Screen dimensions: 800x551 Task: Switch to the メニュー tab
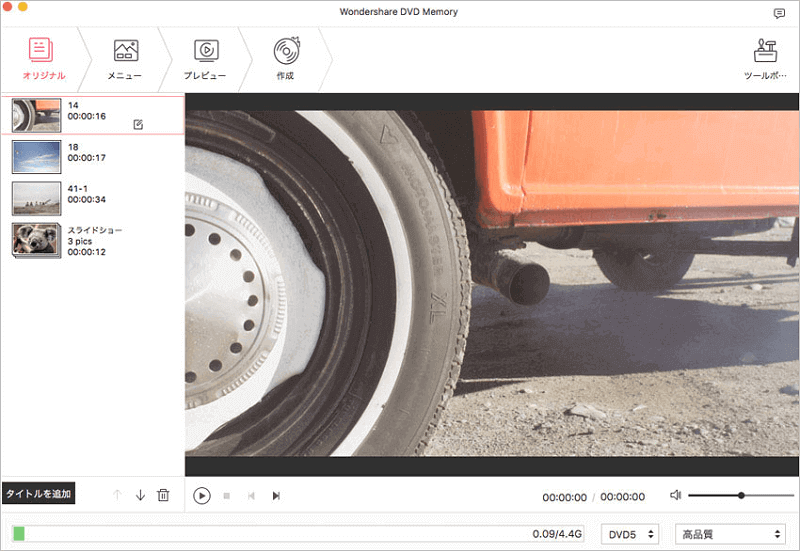[125, 58]
